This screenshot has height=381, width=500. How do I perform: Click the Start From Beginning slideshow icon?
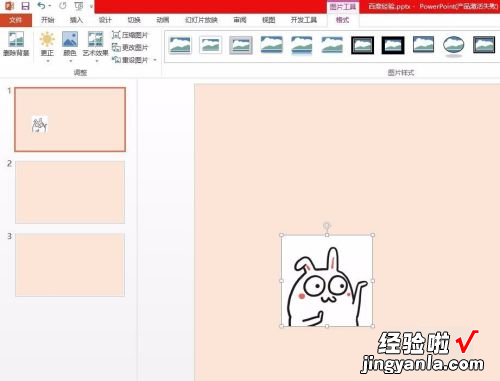(79, 6)
